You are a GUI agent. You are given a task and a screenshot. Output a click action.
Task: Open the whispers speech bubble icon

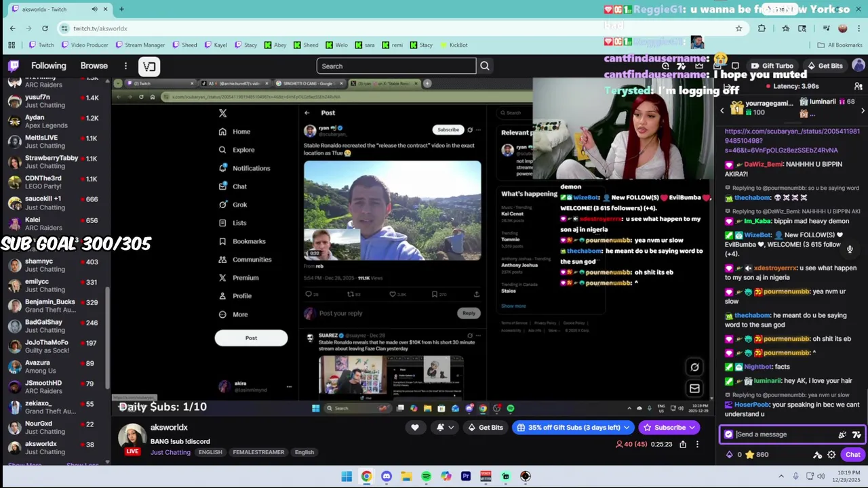[x=735, y=66]
